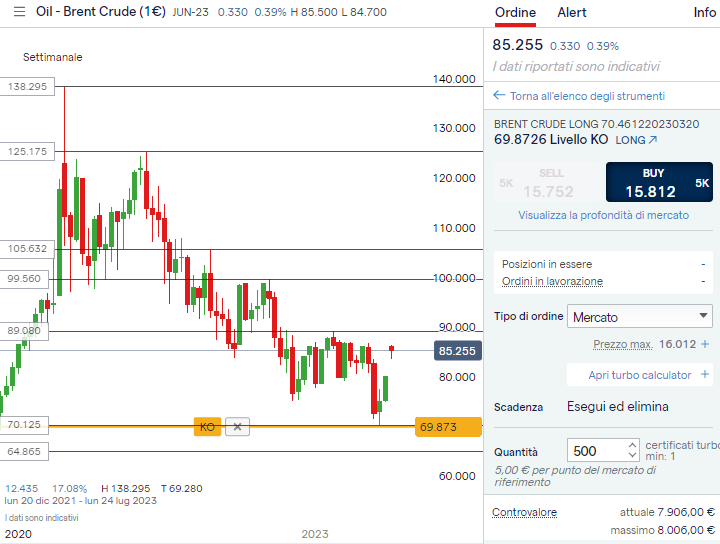Open the hamburger menu beside Oil - Brent Crude

coord(18,12)
